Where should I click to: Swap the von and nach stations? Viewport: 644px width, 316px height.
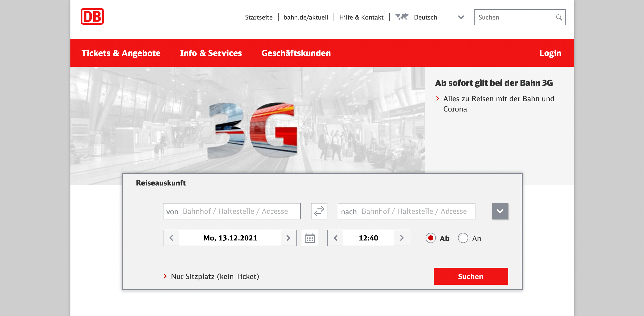click(x=319, y=211)
